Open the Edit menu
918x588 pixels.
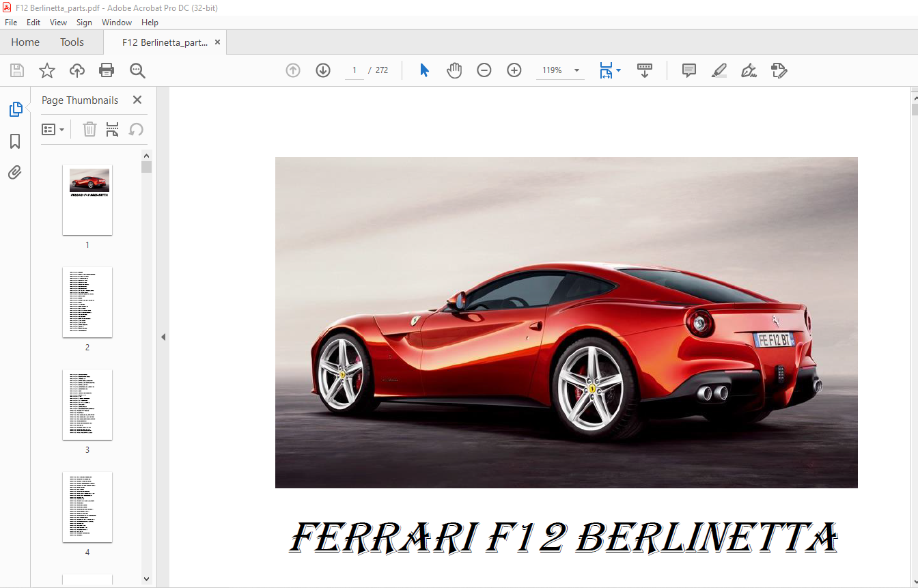click(33, 23)
